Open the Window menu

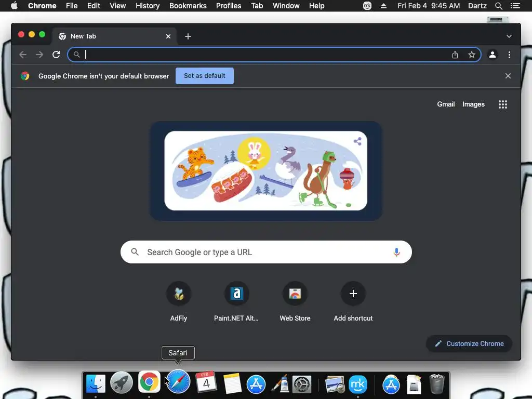(x=286, y=6)
